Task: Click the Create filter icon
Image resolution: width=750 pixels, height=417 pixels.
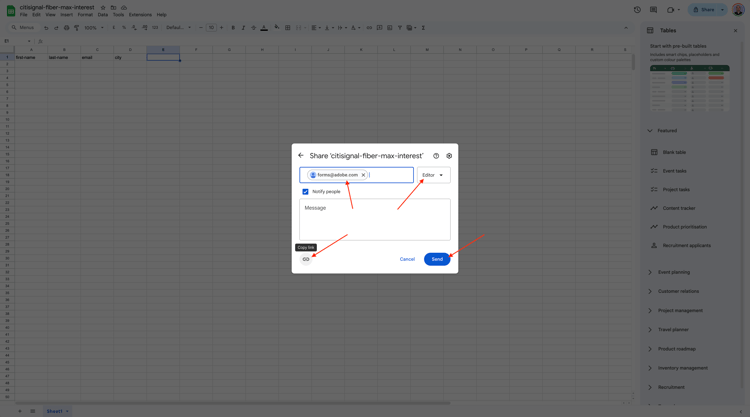Action: pyautogui.click(x=400, y=28)
